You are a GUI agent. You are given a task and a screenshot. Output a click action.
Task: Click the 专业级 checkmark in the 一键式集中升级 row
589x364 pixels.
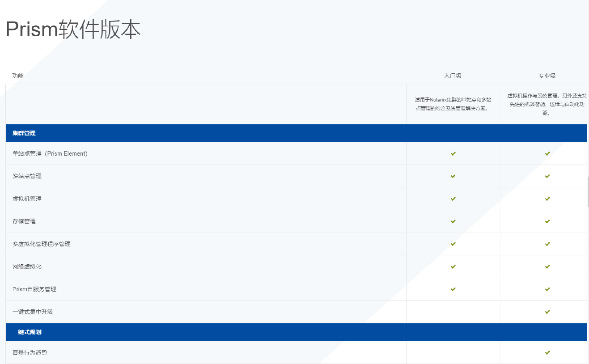pyautogui.click(x=547, y=312)
